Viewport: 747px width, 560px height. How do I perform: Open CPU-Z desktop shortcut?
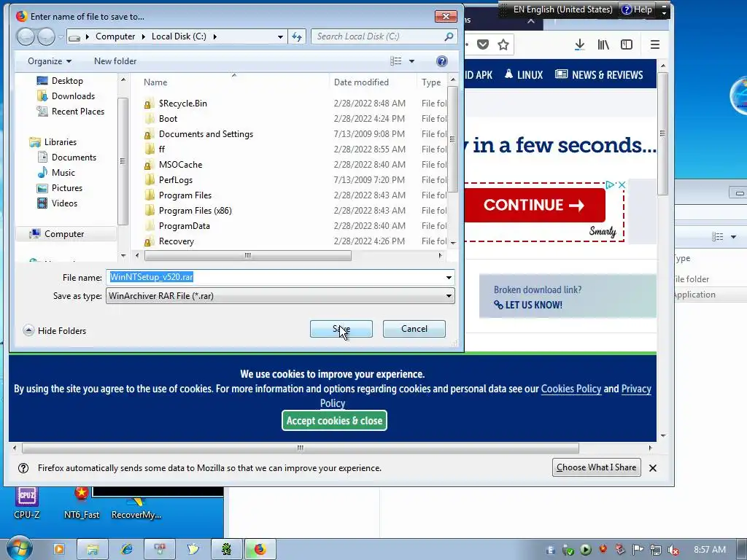(x=27, y=503)
